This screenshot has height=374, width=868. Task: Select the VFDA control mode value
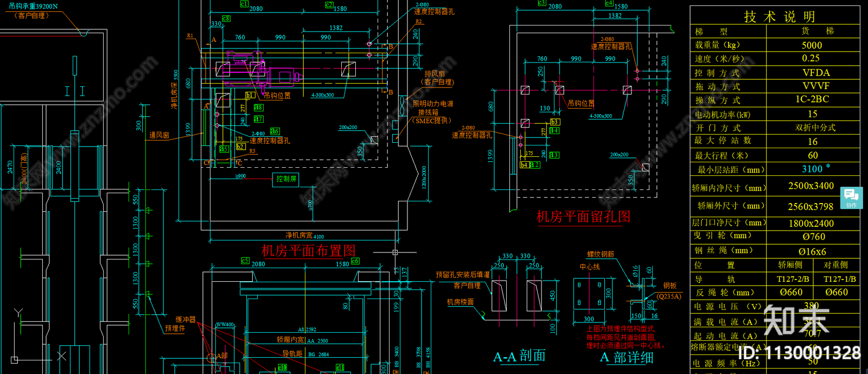pos(816,72)
